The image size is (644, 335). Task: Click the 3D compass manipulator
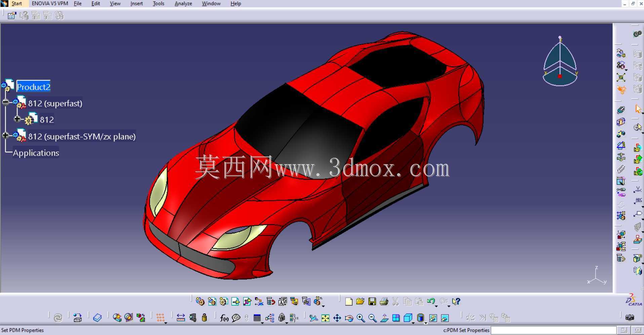point(560,61)
